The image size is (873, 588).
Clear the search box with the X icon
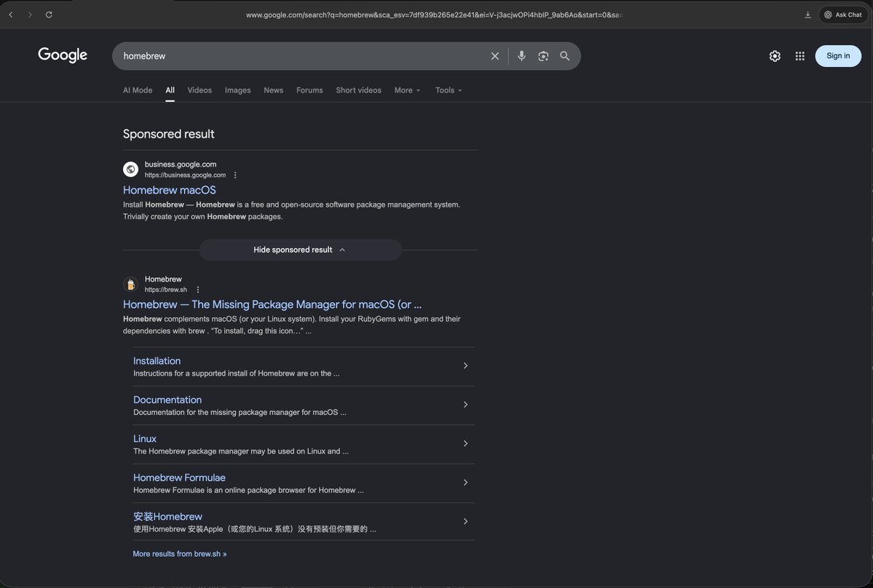(x=495, y=56)
